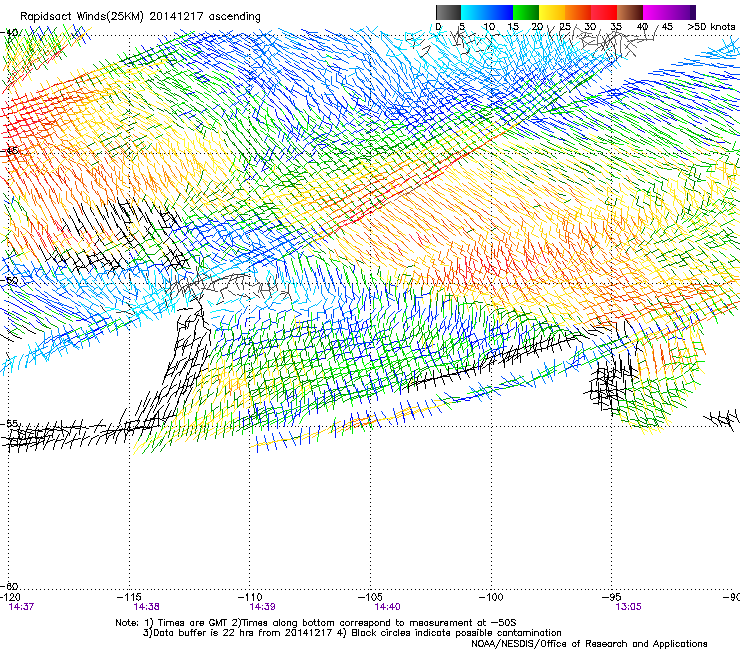Click the -120 longitude axis label
This screenshot has width=740, height=650.
click(10, 597)
